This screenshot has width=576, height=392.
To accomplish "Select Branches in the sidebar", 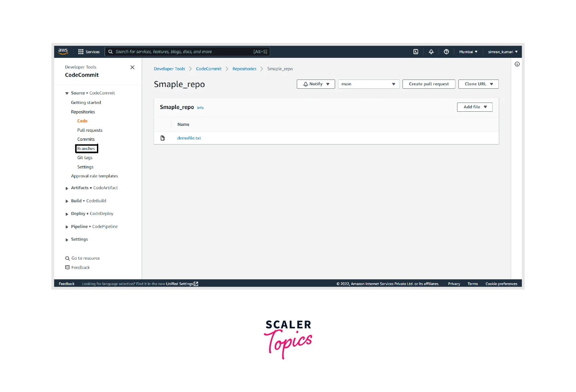I will (86, 149).
